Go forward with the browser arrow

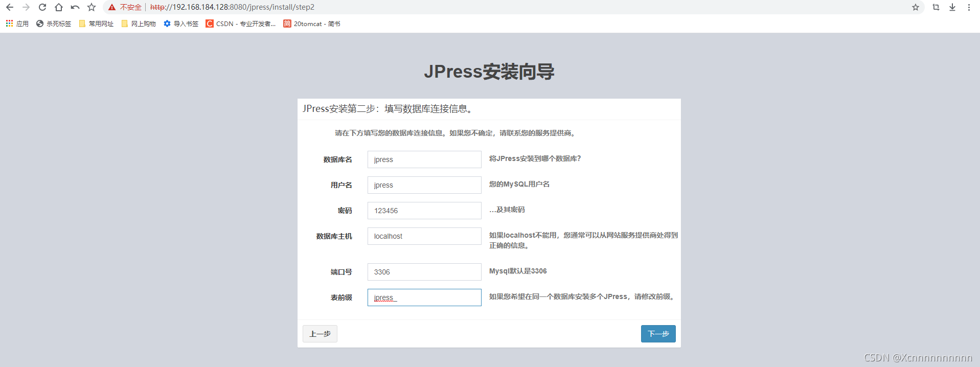[x=26, y=7]
